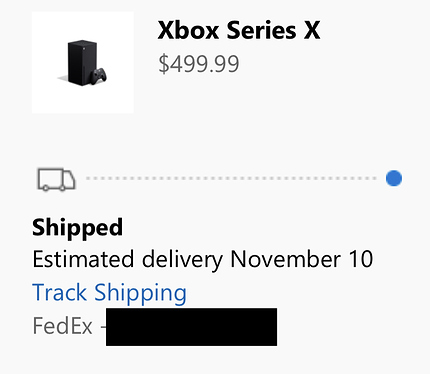This screenshot has width=430, height=374.
Task: Click the $499.99 price text
Action: [x=199, y=64]
